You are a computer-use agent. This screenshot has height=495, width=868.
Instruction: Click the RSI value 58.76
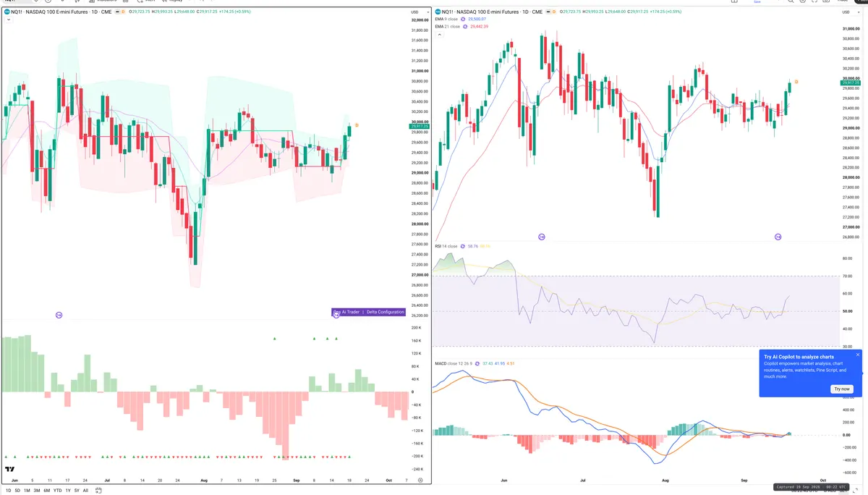tap(474, 246)
